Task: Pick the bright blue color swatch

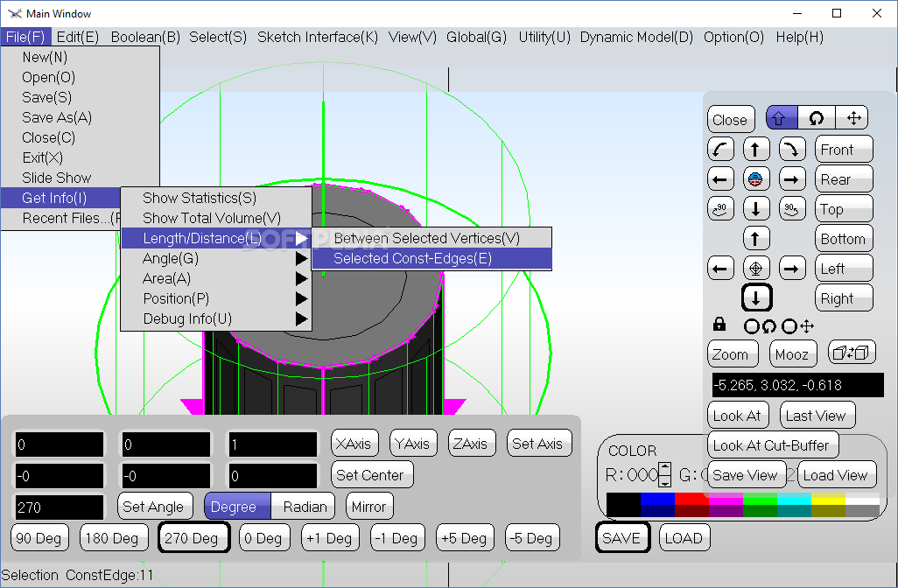Action: pyautogui.click(x=657, y=498)
